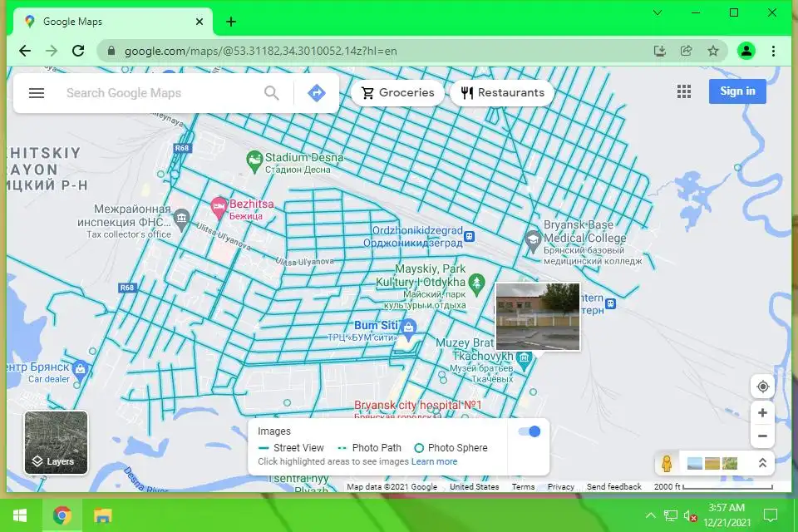Reload the Google Maps page
The image size is (798, 532).
78,51
